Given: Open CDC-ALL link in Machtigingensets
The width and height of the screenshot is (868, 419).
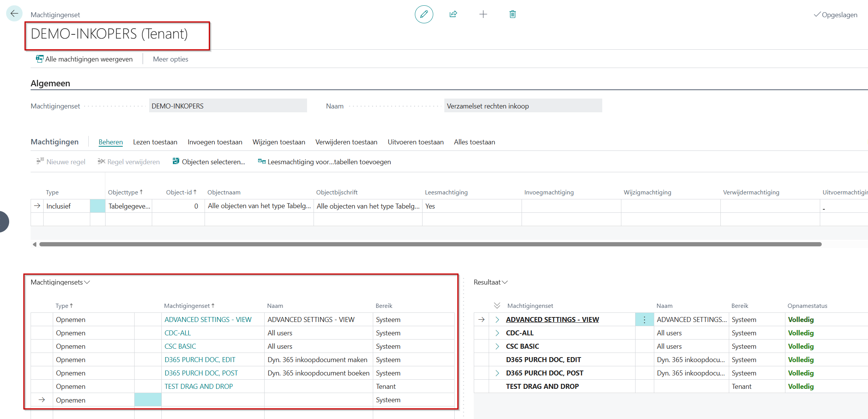Looking at the screenshot, I should [x=177, y=333].
